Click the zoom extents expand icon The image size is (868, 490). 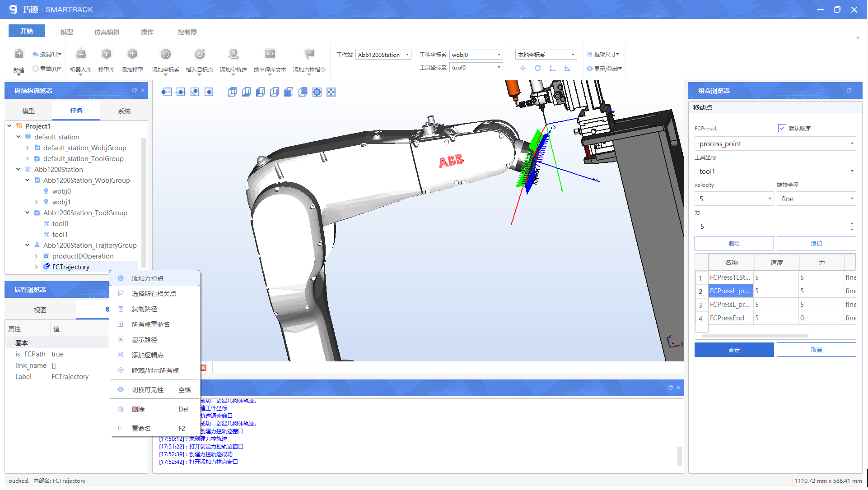(331, 92)
